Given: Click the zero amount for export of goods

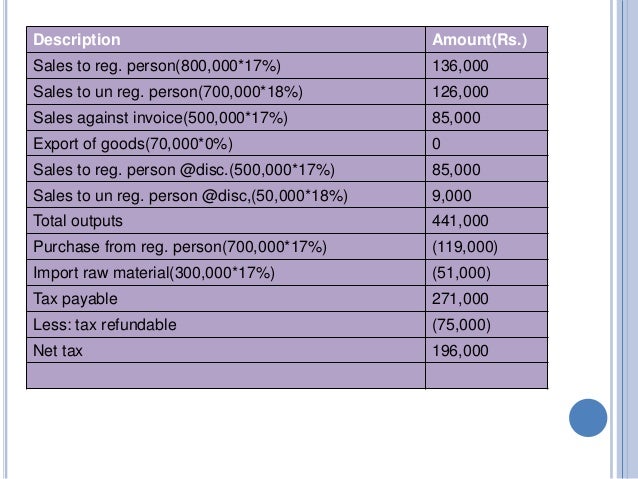Looking at the screenshot, I should pos(487,143).
